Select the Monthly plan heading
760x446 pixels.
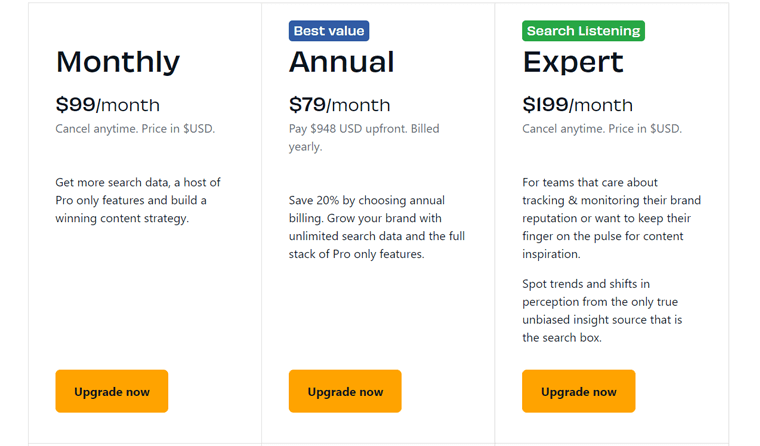click(x=118, y=62)
